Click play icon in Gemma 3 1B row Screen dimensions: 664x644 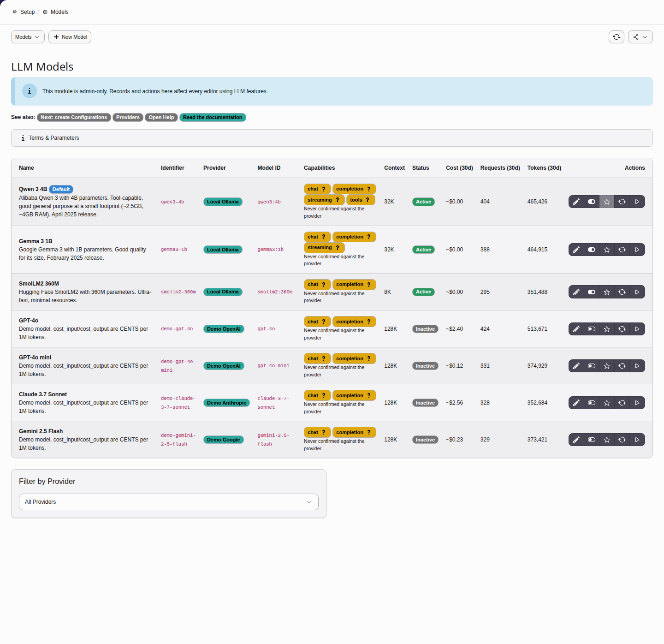pyautogui.click(x=637, y=250)
